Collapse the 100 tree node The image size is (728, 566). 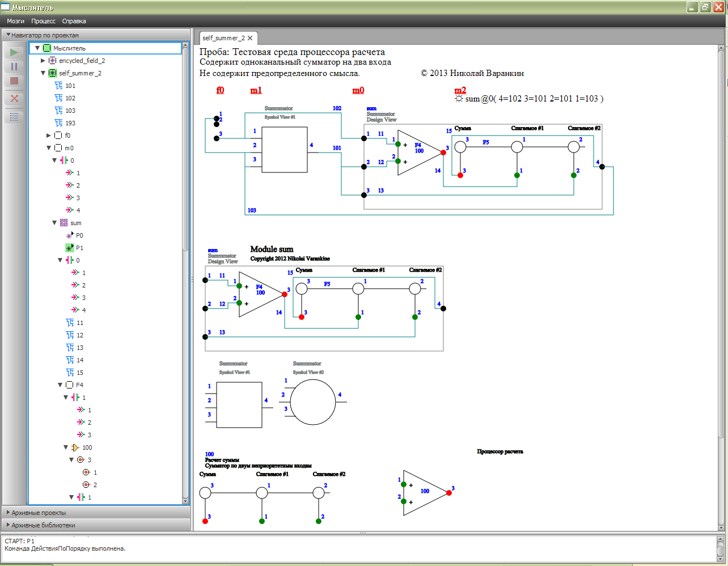[66, 447]
